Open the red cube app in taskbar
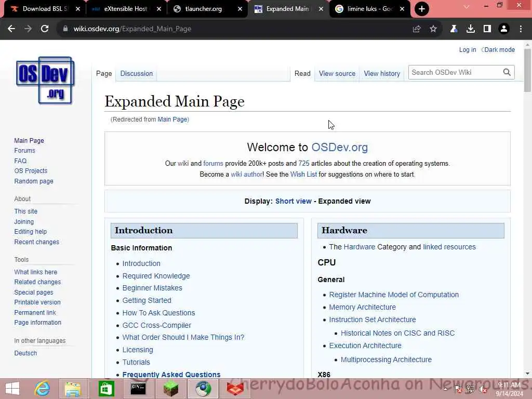This screenshot has width=532, height=399. [x=235, y=389]
